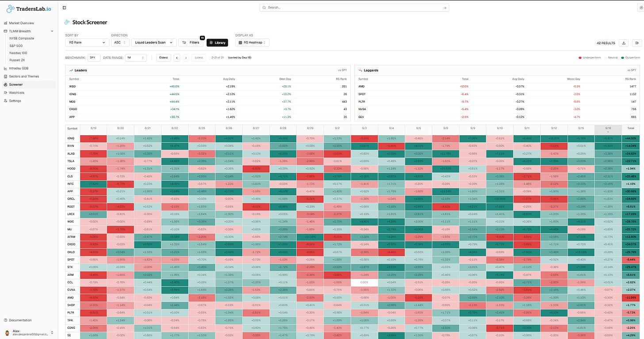Download results with the export icon

624,43
